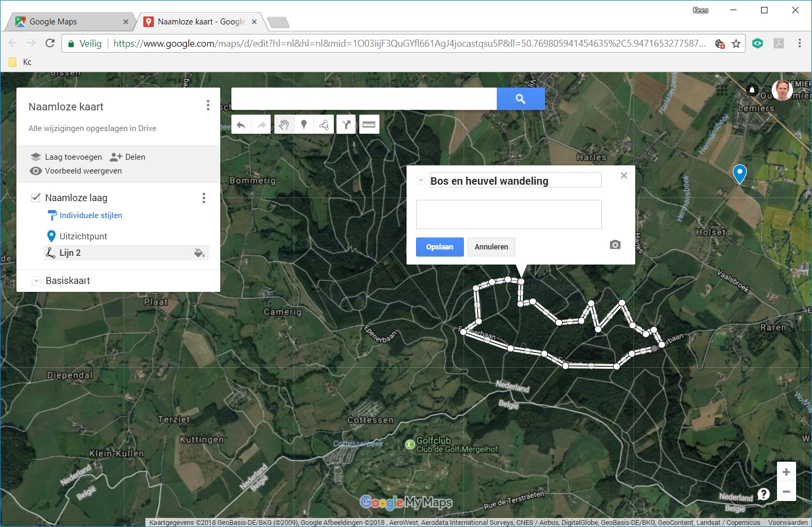Open the Naamloze kaart three-dot menu
Screen dimensions: 812x527
tap(208, 106)
